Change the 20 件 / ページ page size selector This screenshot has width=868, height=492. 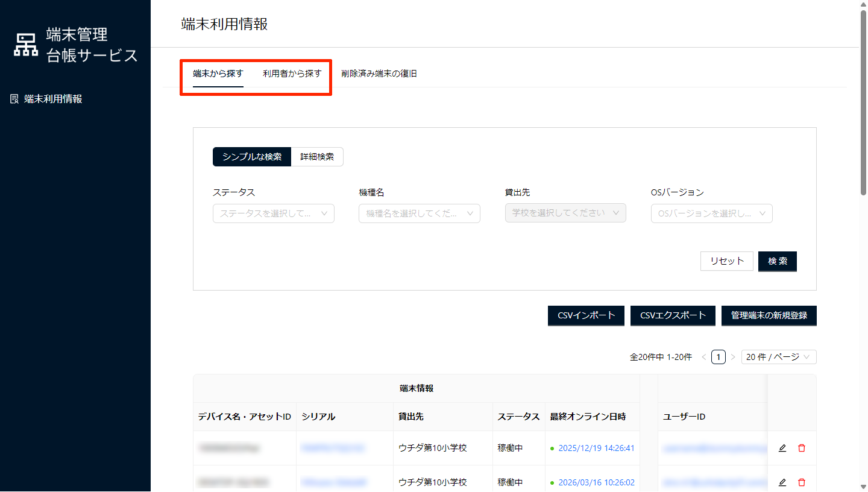[x=779, y=357]
